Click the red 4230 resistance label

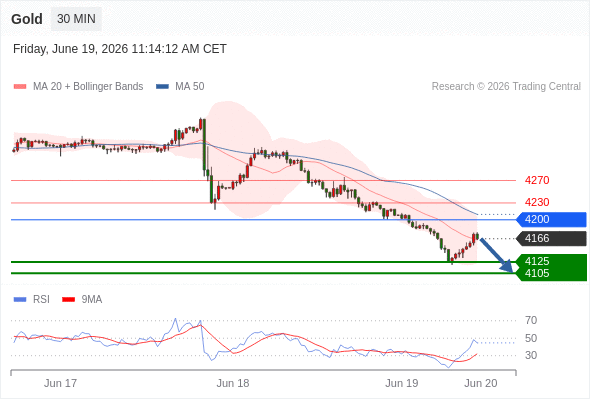(x=537, y=202)
